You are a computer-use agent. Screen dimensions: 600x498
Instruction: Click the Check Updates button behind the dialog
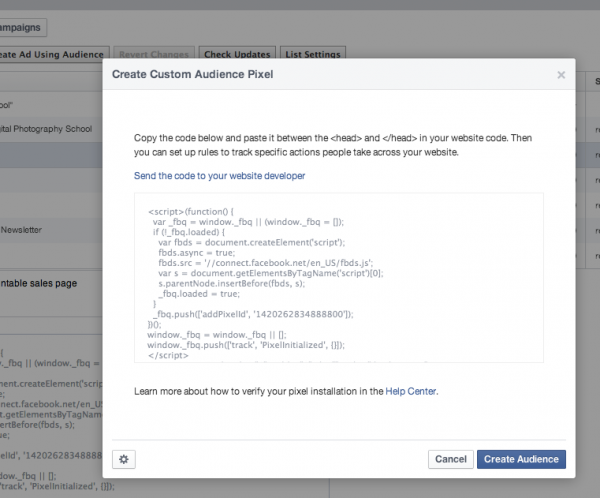click(x=237, y=54)
